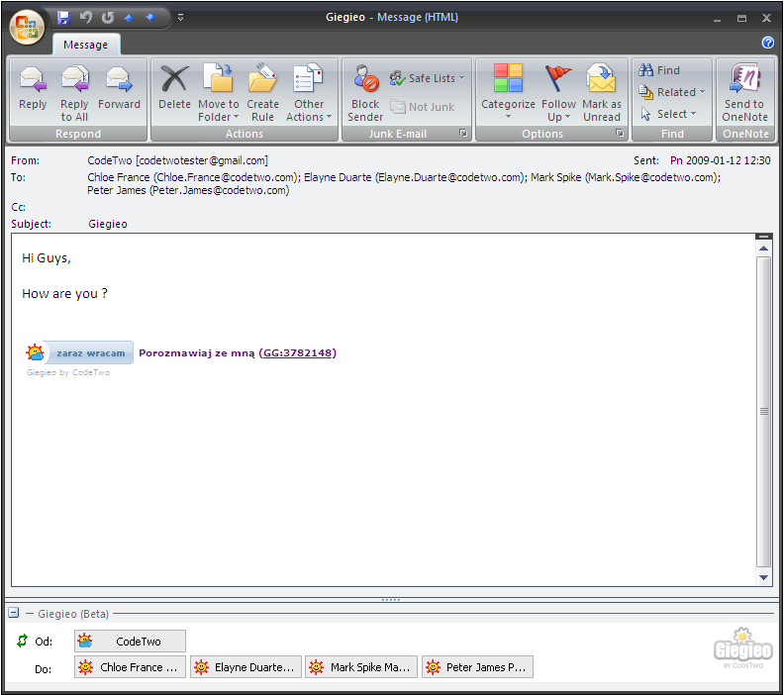Create Rule from this message
Screen dimensions: 784x695
pos(262,92)
